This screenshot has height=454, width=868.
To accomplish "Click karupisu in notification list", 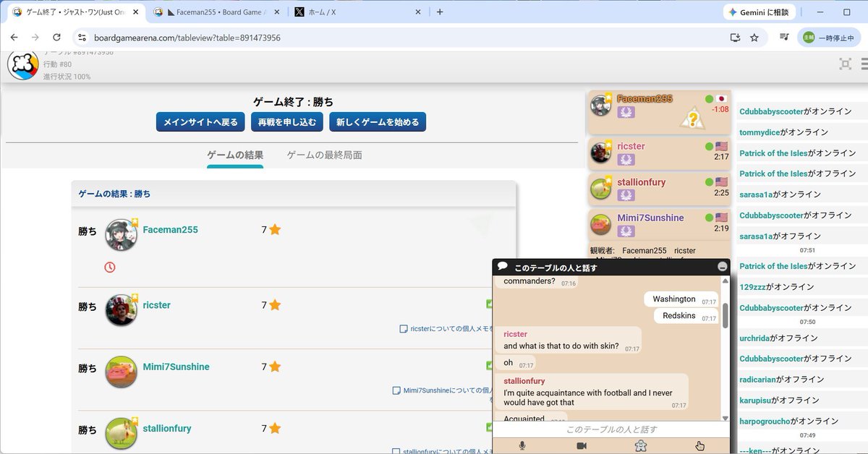I will [755, 400].
